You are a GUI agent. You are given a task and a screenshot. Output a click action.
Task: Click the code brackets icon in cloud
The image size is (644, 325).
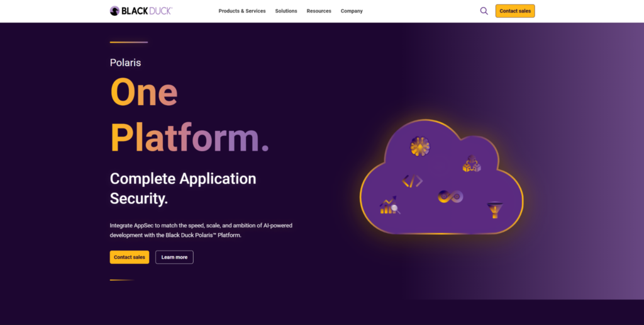(412, 181)
